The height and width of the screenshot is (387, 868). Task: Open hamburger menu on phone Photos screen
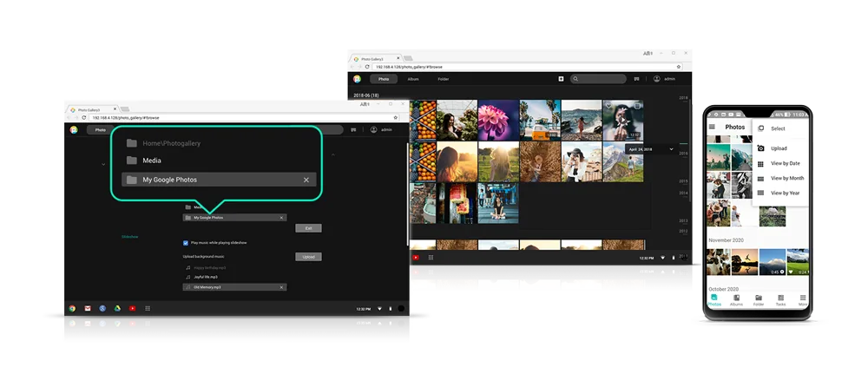[712, 127]
